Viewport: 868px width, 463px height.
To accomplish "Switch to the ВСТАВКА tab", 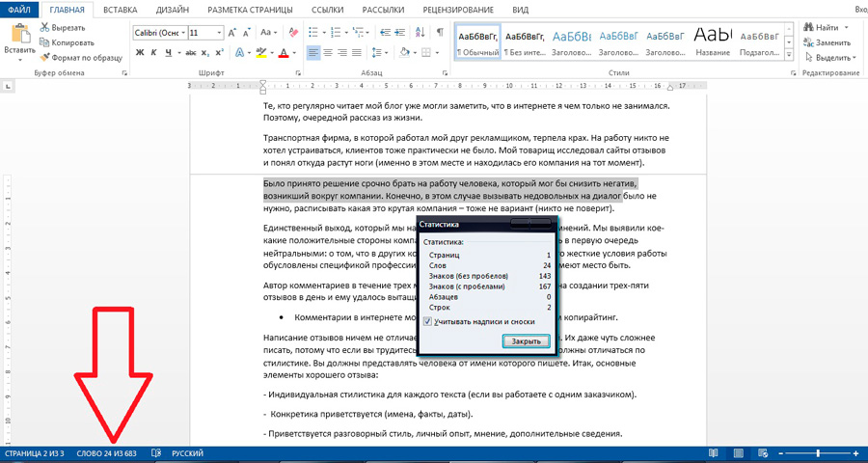I will coord(121,10).
